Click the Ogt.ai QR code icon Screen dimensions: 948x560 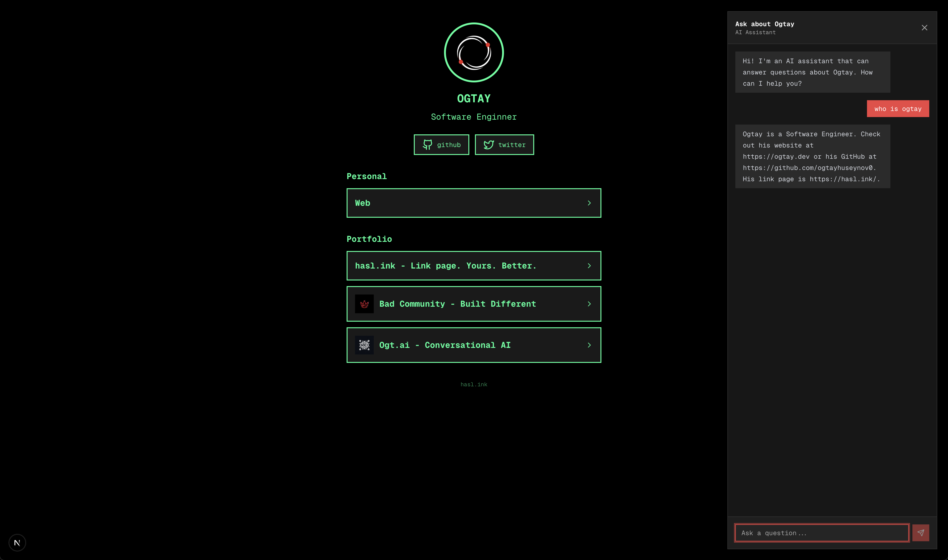pos(364,345)
